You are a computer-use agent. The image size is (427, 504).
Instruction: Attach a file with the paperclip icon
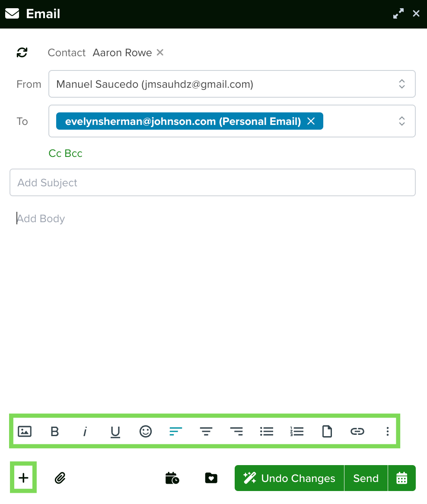coord(60,478)
